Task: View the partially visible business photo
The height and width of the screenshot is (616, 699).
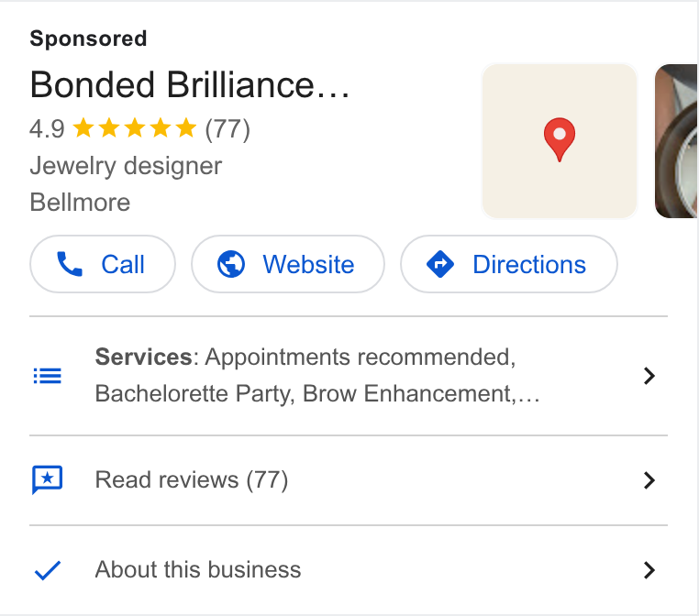Action: (x=676, y=141)
